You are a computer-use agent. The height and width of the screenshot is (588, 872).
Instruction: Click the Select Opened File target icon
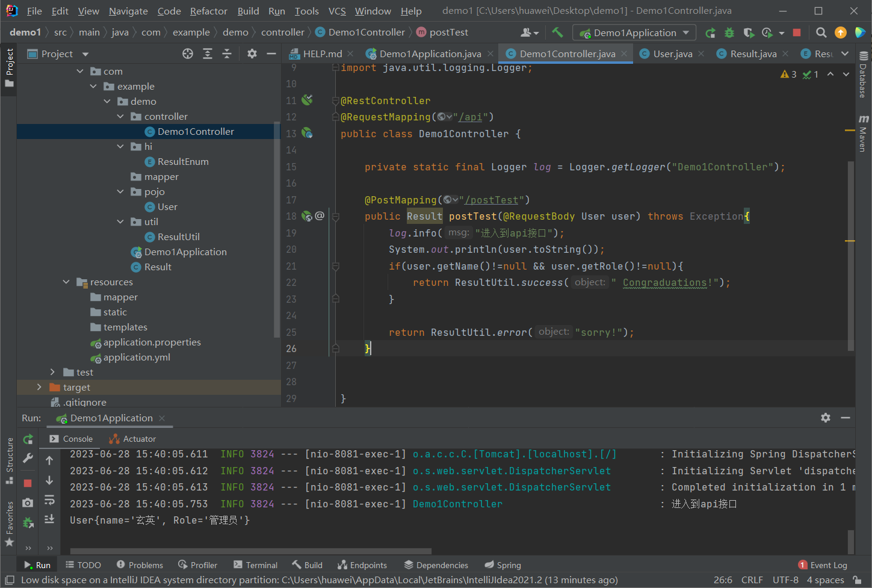click(188, 54)
